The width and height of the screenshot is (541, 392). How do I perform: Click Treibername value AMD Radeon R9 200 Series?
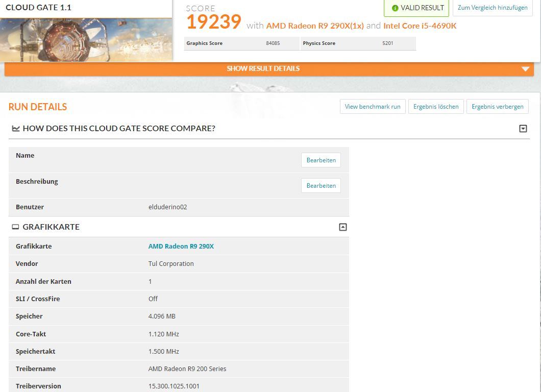(x=187, y=369)
